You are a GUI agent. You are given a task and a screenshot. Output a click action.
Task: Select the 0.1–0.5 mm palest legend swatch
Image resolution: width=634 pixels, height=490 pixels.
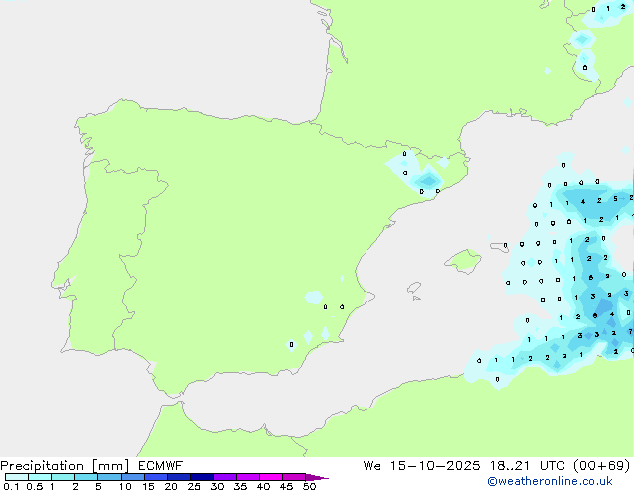(x=16, y=477)
